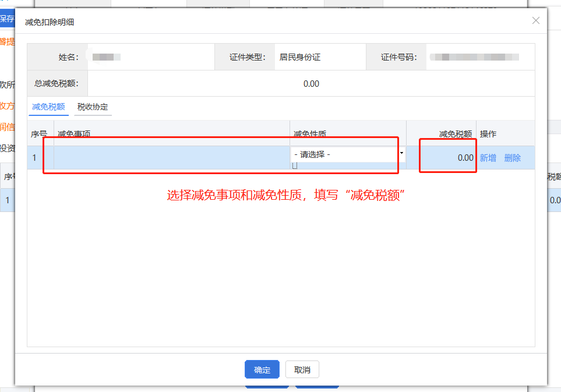Click the 减免事项 column header
The height and width of the screenshot is (392, 561).
pyautogui.click(x=74, y=134)
